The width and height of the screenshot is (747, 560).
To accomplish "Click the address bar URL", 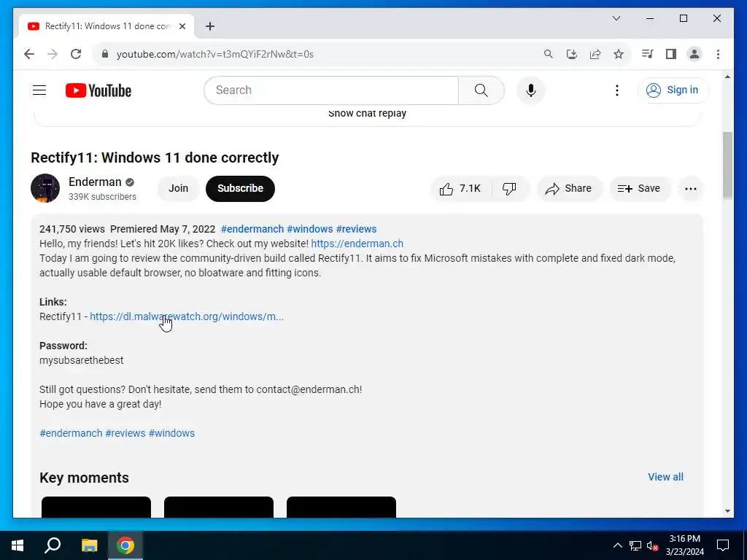I will click(x=215, y=54).
